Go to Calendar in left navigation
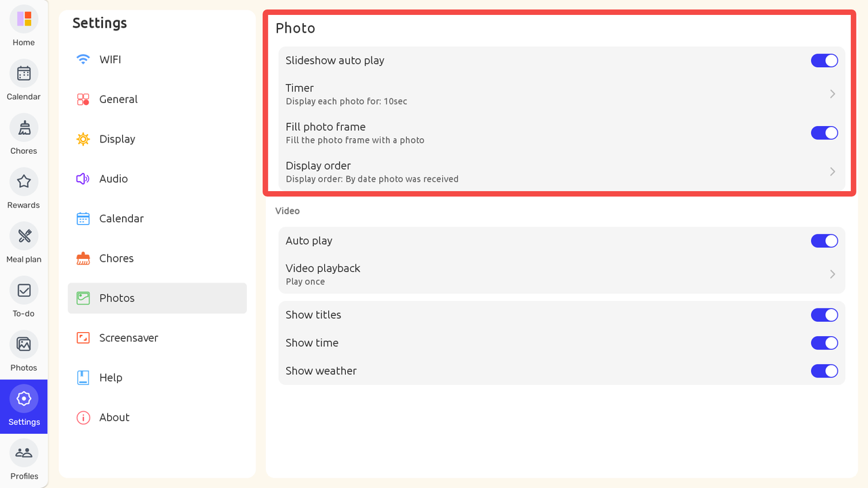Image resolution: width=868 pixels, height=488 pixels. coord(24,73)
